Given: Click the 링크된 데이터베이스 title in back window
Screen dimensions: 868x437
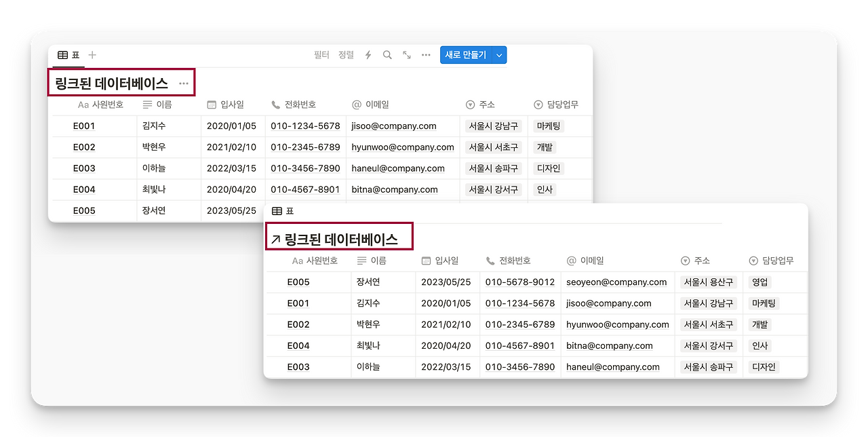Looking at the screenshot, I should tap(111, 83).
